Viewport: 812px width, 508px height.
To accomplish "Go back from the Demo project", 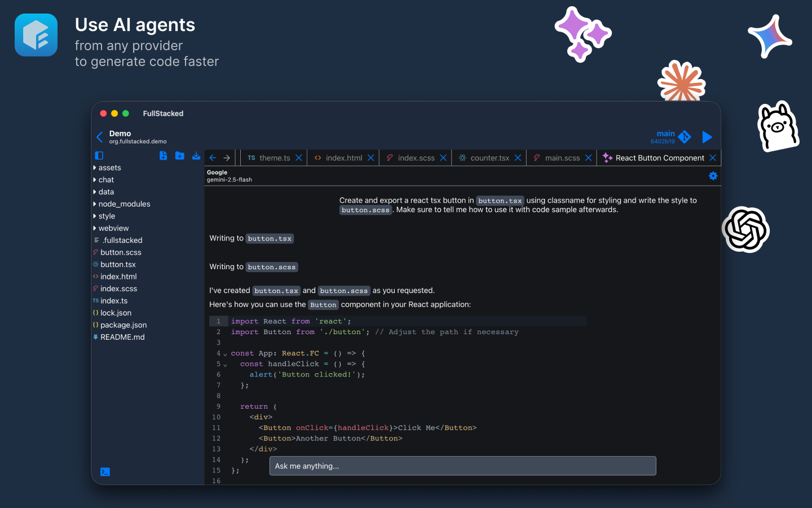I will click(x=100, y=137).
